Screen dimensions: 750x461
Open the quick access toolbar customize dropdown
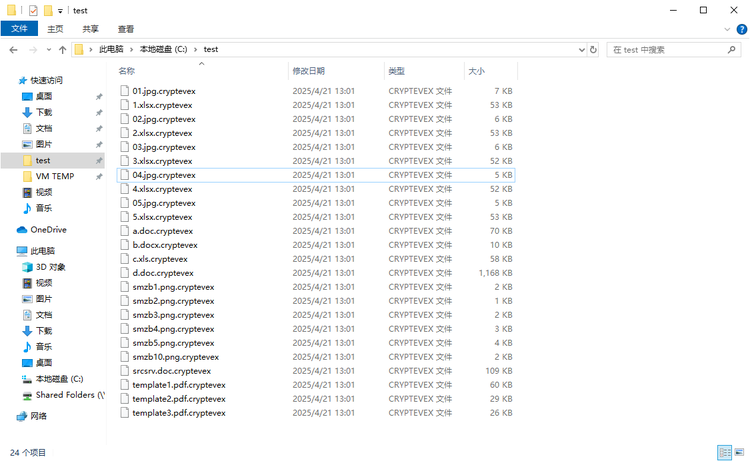60,11
